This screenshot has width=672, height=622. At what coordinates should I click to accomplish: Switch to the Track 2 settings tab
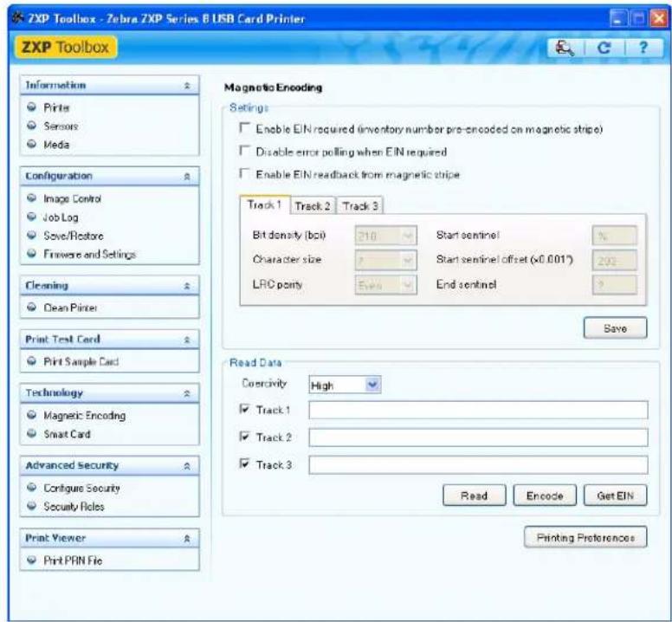(313, 206)
